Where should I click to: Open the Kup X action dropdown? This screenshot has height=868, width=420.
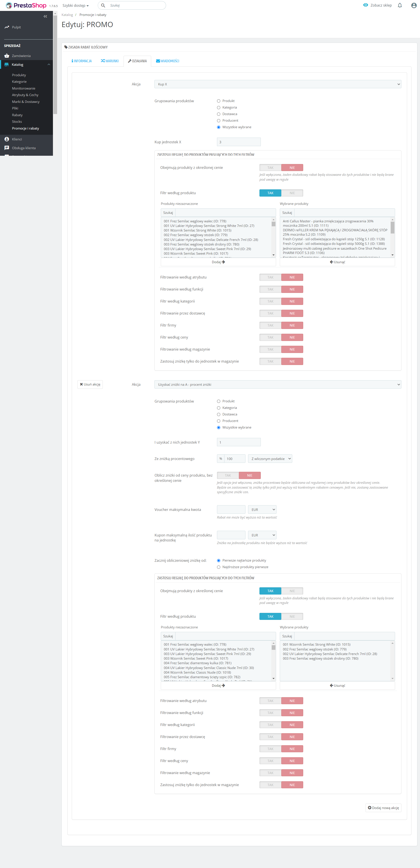tap(277, 84)
